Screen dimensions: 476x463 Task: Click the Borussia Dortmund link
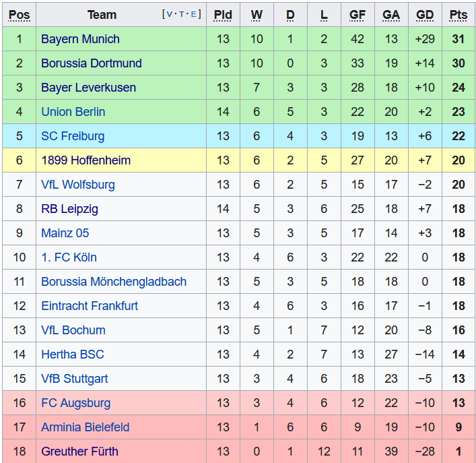(91, 63)
